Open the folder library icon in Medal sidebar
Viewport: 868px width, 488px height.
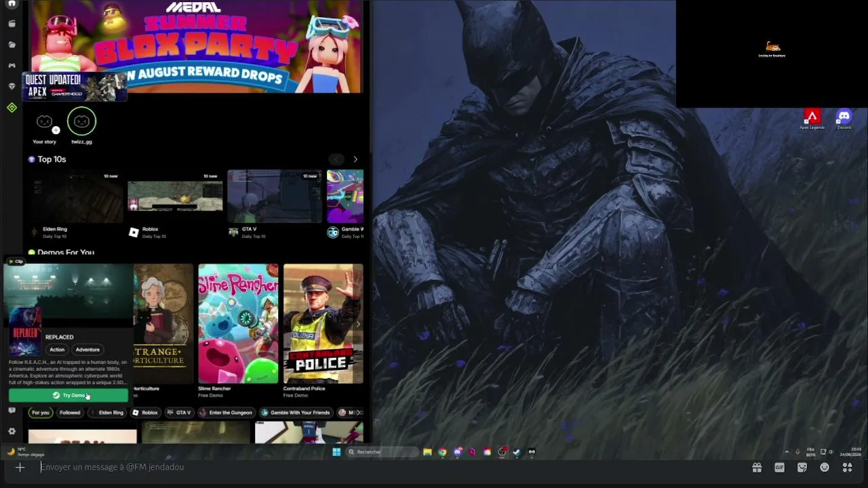[12, 45]
